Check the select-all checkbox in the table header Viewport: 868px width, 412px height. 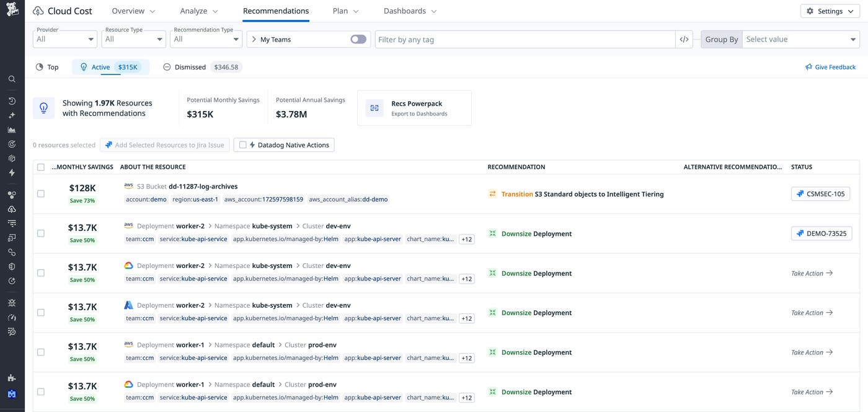(40, 166)
